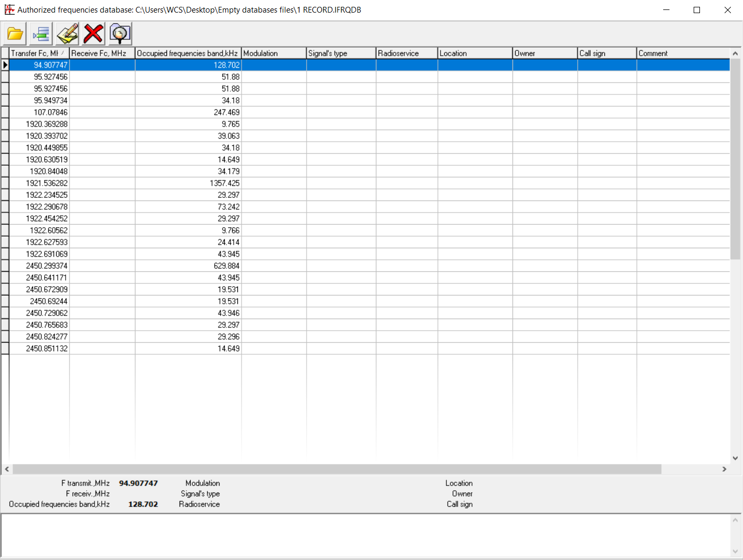Click the Modulation column header

[x=274, y=53]
